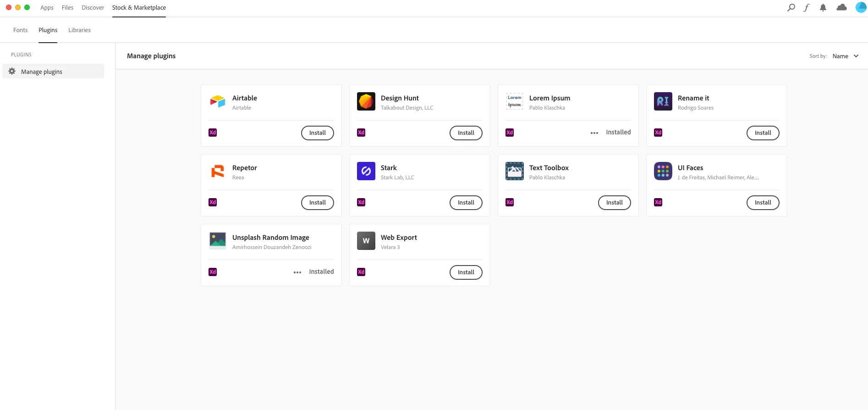Select Manage plugins in the sidebar
Image resolution: width=868 pixels, height=410 pixels.
coord(53,71)
